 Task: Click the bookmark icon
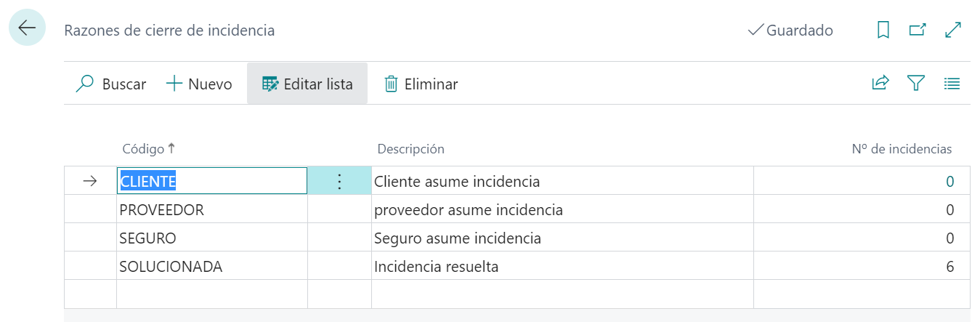pyautogui.click(x=883, y=31)
